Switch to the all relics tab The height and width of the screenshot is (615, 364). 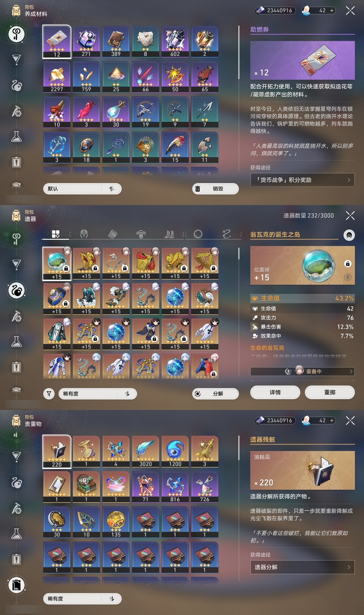56,234
